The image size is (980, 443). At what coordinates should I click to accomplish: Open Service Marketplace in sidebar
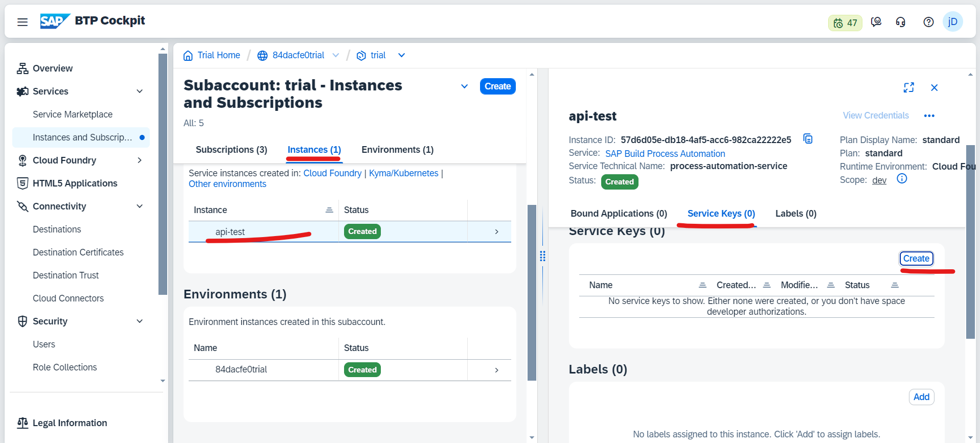[73, 114]
